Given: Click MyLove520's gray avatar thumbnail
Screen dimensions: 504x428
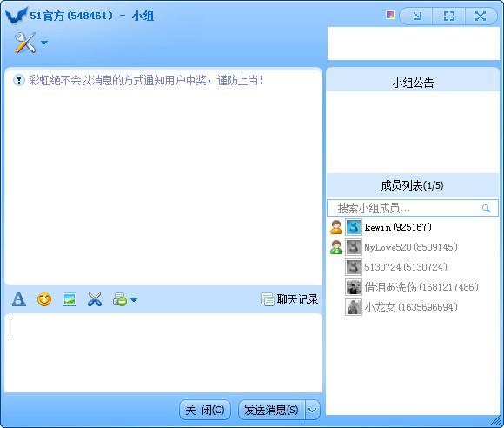Looking at the screenshot, I should (x=354, y=247).
